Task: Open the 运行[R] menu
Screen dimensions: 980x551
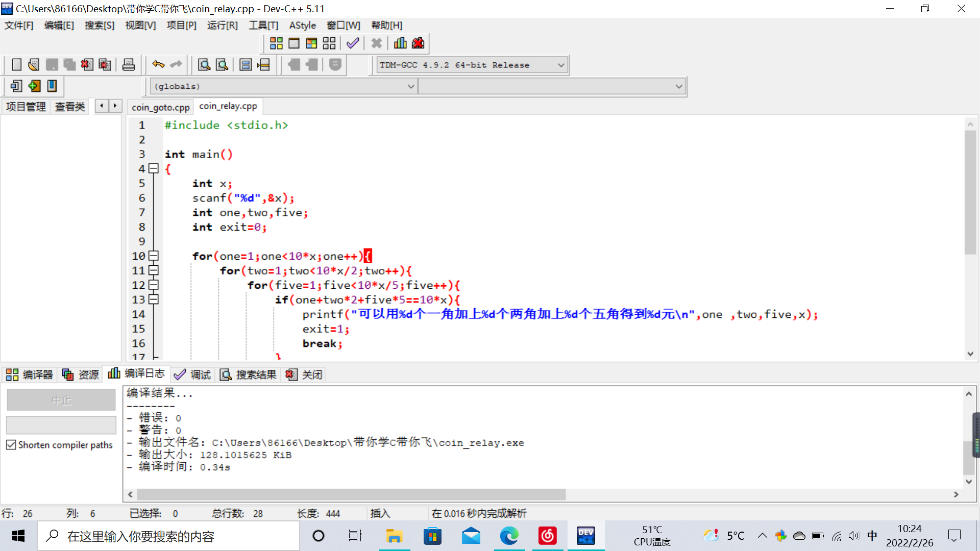Action: pos(223,26)
